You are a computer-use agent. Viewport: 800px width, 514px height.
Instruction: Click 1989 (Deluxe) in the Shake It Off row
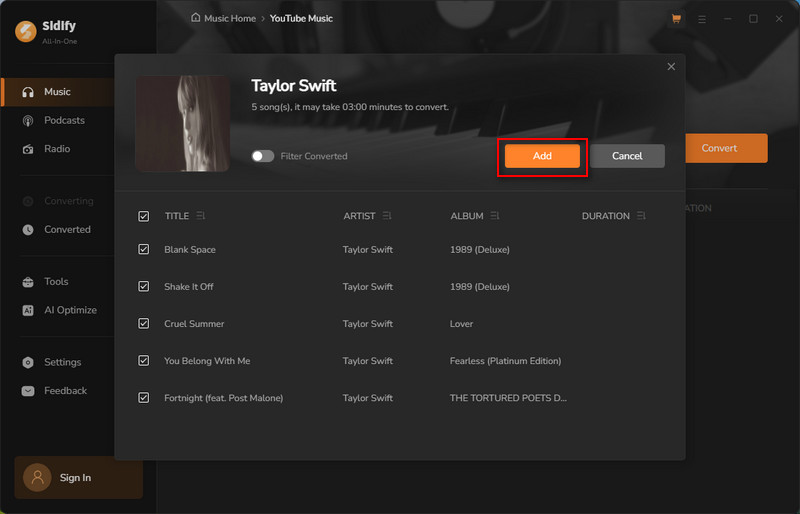[480, 287]
